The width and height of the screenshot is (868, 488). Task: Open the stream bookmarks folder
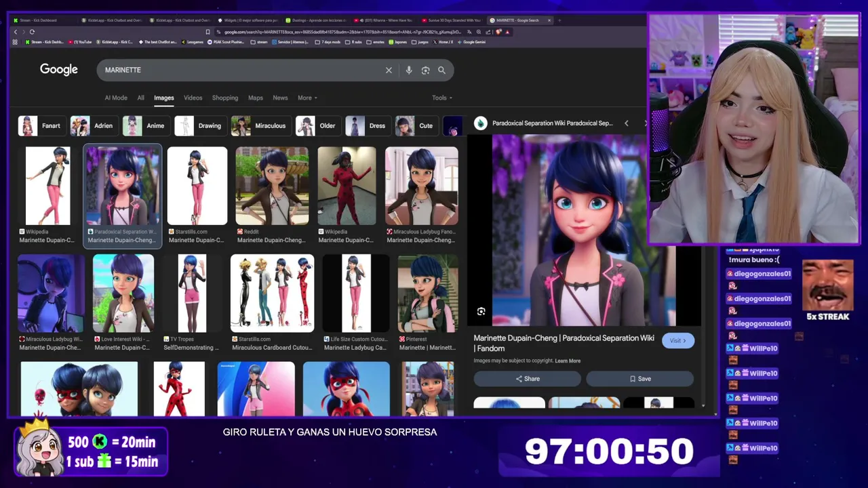[x=259, y=42]
